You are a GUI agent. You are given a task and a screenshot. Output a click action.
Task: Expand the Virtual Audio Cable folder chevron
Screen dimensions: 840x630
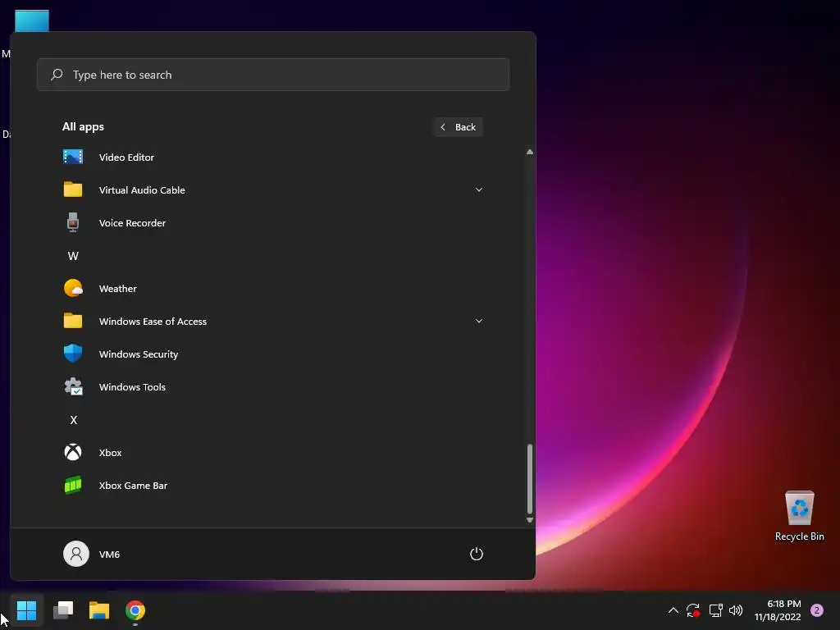tap(479, 189)
